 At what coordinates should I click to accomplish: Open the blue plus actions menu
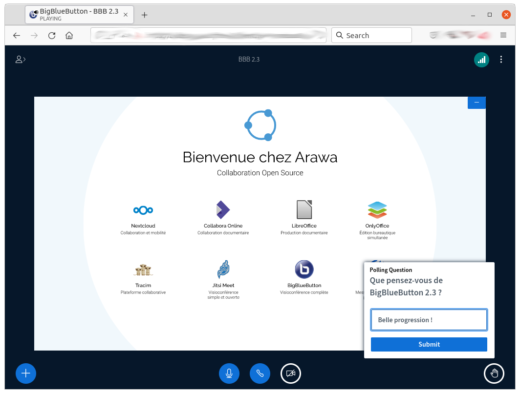tap(26, 373)
